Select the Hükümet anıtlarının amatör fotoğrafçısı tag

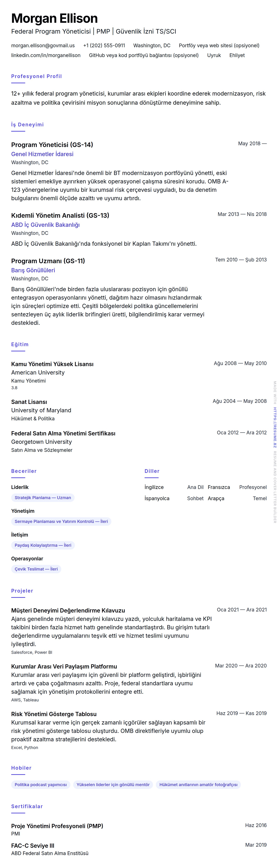(198, 785)
